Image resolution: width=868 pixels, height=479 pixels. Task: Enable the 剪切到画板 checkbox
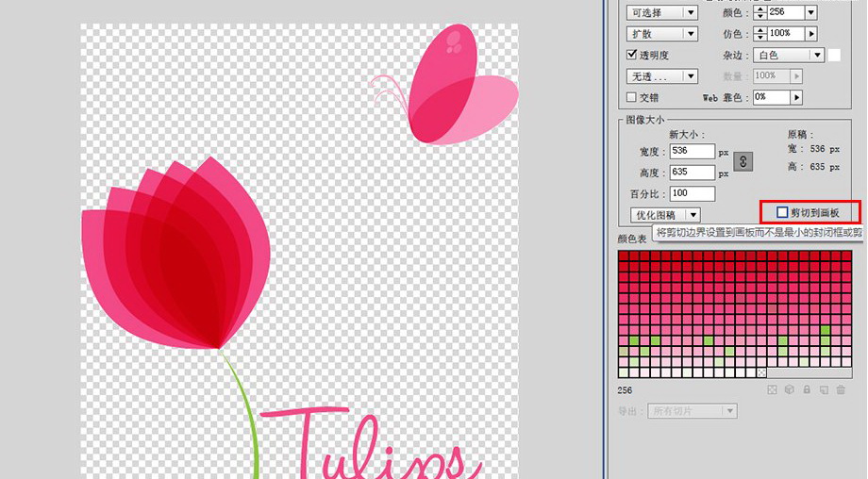pyautogui.click(x=782, y=212)
